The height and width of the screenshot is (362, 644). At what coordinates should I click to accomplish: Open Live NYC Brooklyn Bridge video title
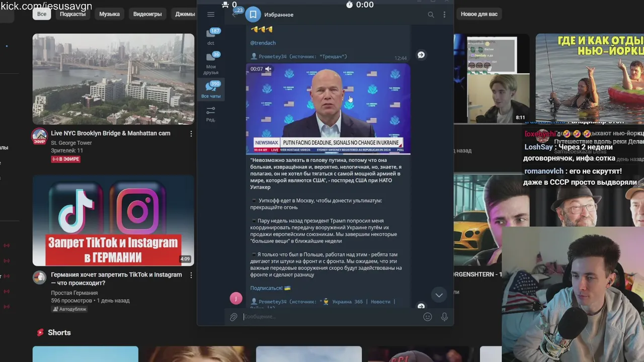click(111, 133)
